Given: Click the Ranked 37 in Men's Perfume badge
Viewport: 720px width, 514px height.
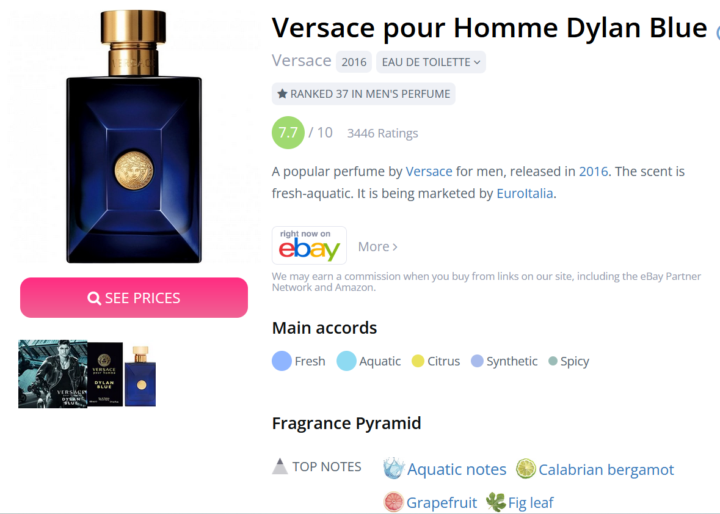Looking at the screenshot, I should pyautogui.click(x=363, y=94).
